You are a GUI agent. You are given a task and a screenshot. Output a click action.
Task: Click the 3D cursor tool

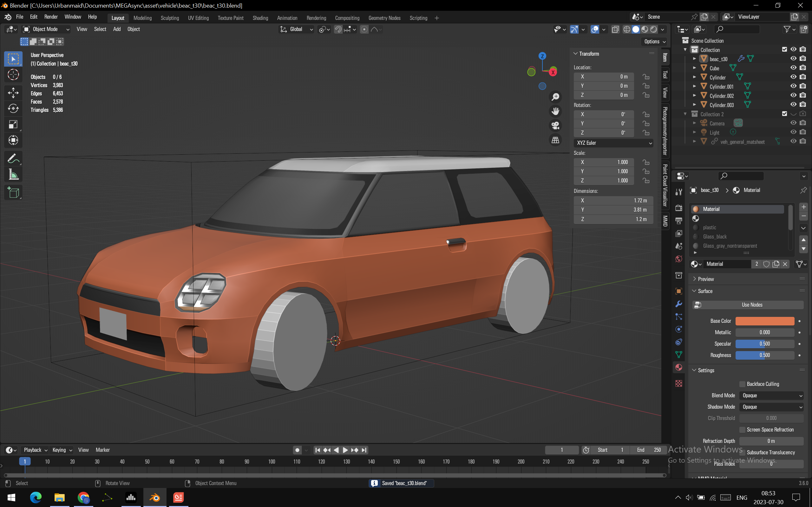(13, 74)
